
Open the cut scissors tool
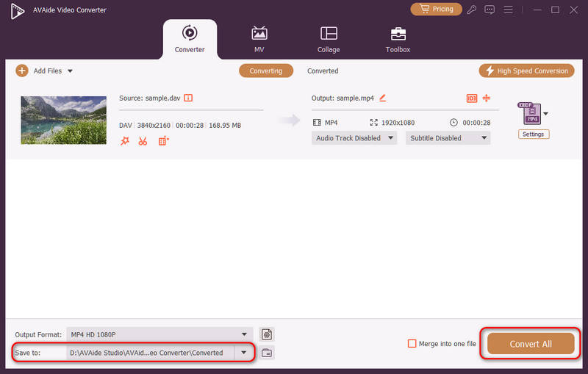coord(143,141)
